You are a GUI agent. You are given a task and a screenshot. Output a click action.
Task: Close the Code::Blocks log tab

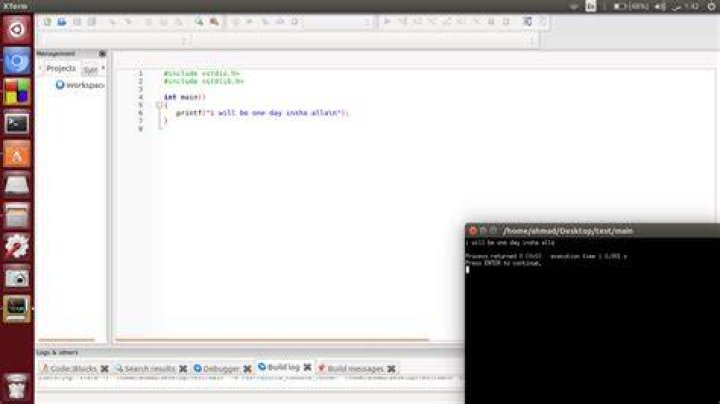[x=104, y=369]
